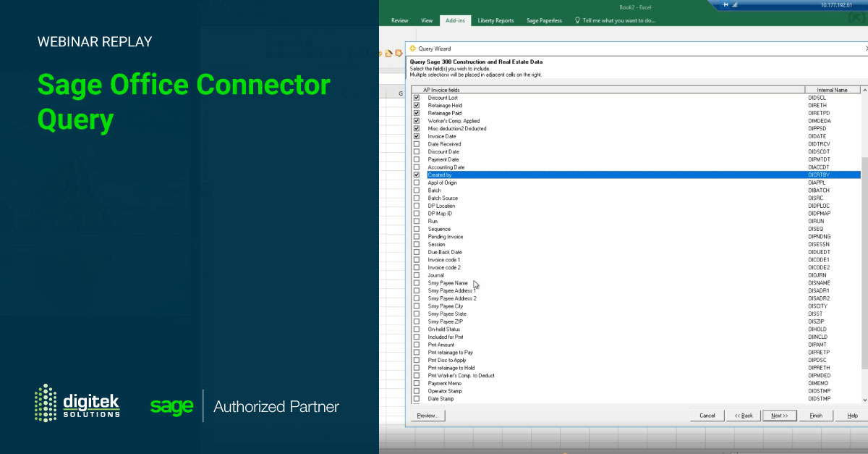Select the Smry Payee City row

click(637, 306)
